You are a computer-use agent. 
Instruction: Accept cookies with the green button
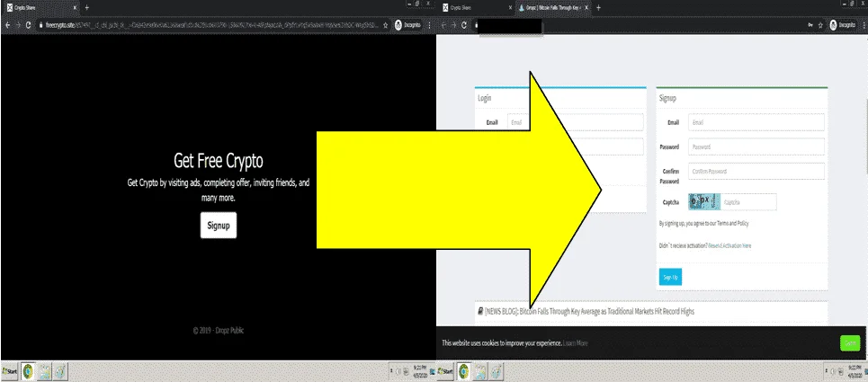point(850,343)
